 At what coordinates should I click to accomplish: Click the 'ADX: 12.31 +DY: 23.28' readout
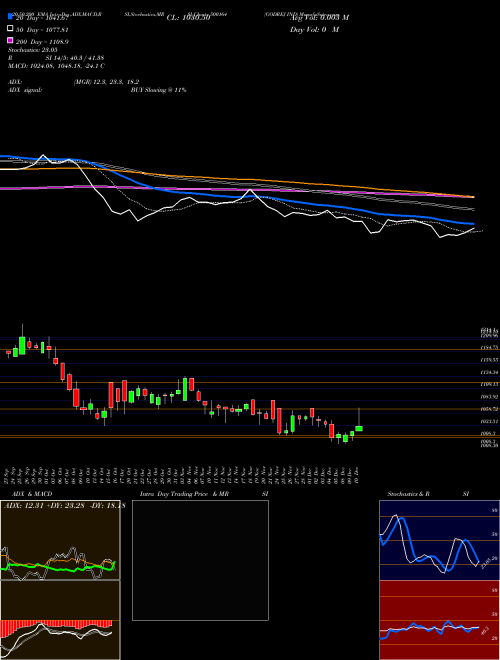[65, 506]
